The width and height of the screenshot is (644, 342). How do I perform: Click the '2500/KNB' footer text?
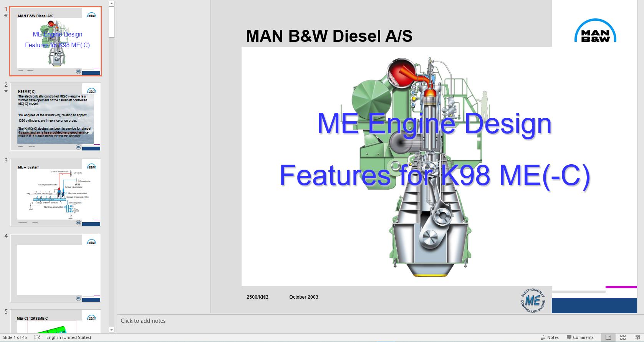257,297
